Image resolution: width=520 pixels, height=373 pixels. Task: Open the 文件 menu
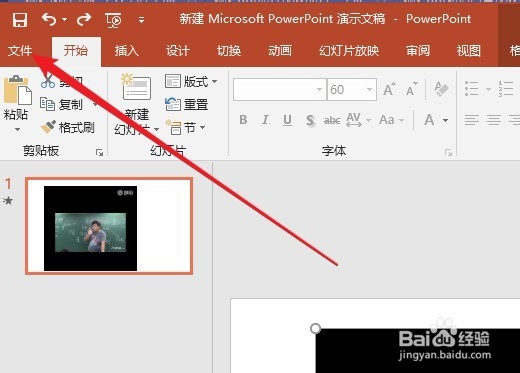(x=20, y=51)
